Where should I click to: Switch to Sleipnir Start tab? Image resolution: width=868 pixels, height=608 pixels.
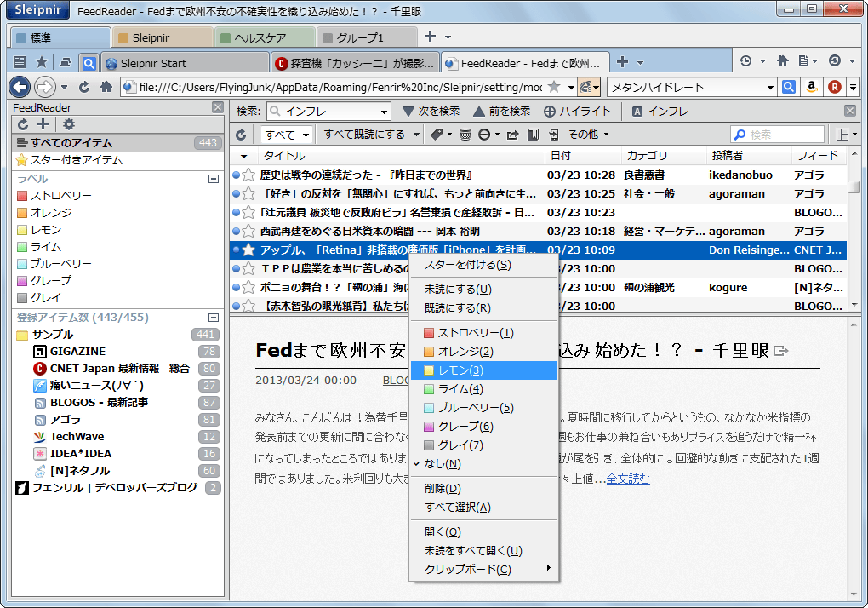(x=186, y=63)
